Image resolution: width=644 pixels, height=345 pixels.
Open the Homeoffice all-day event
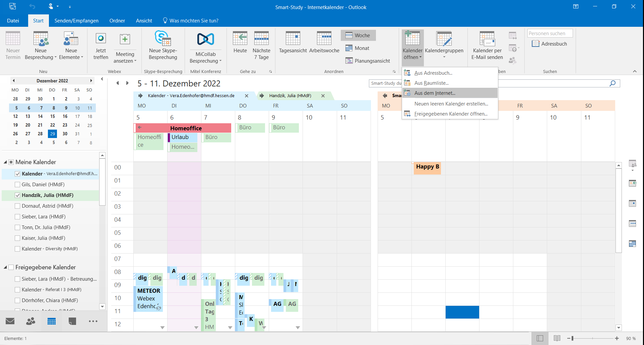click(183, 128)
